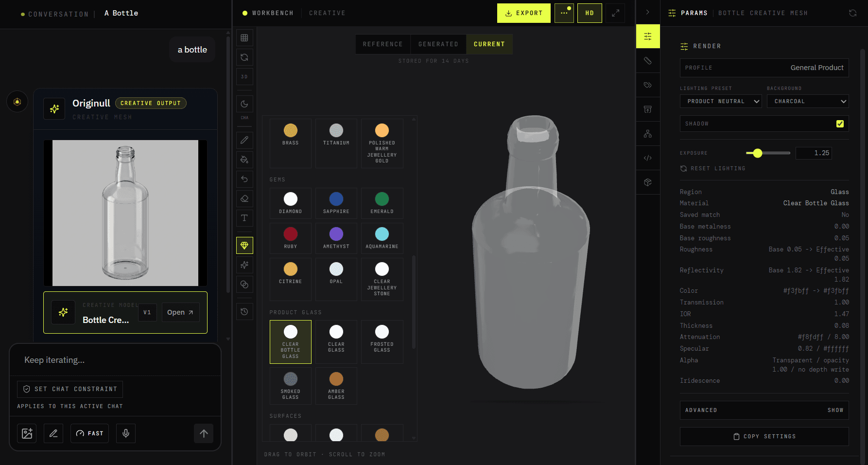Switch to the Generated tab
This screenshot has height=465, width=868.
438,44
